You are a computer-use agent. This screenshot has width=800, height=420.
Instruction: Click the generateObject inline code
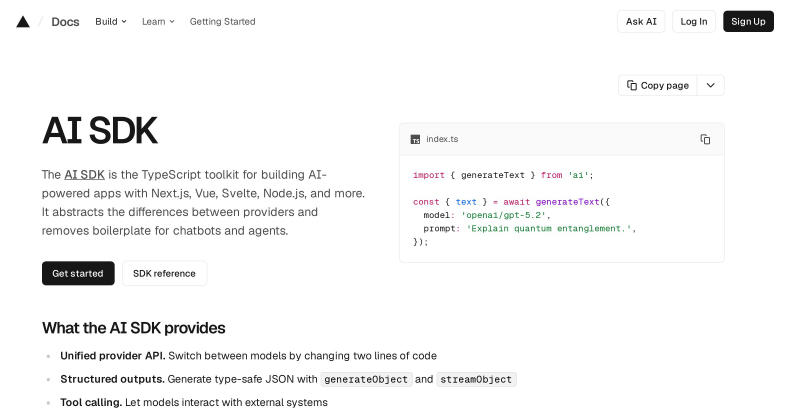click(366, 379)
